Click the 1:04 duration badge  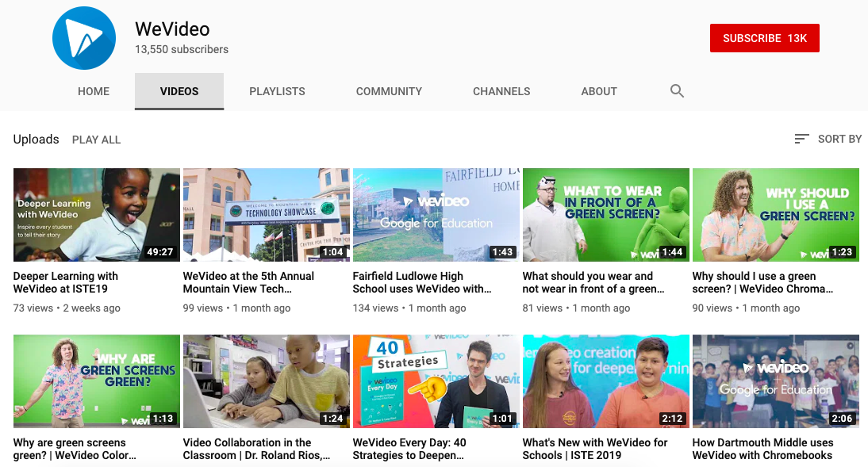[x=332, y=252]
